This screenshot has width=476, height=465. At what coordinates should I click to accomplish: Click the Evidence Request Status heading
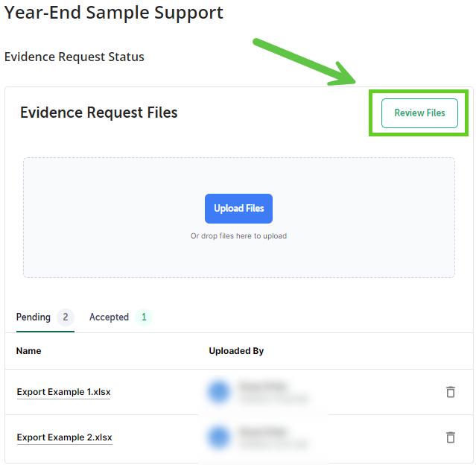(74, 57)
